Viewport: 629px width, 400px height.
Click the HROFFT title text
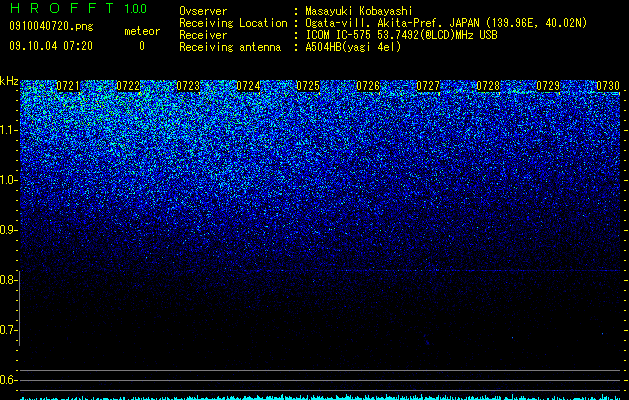point(62,8)
